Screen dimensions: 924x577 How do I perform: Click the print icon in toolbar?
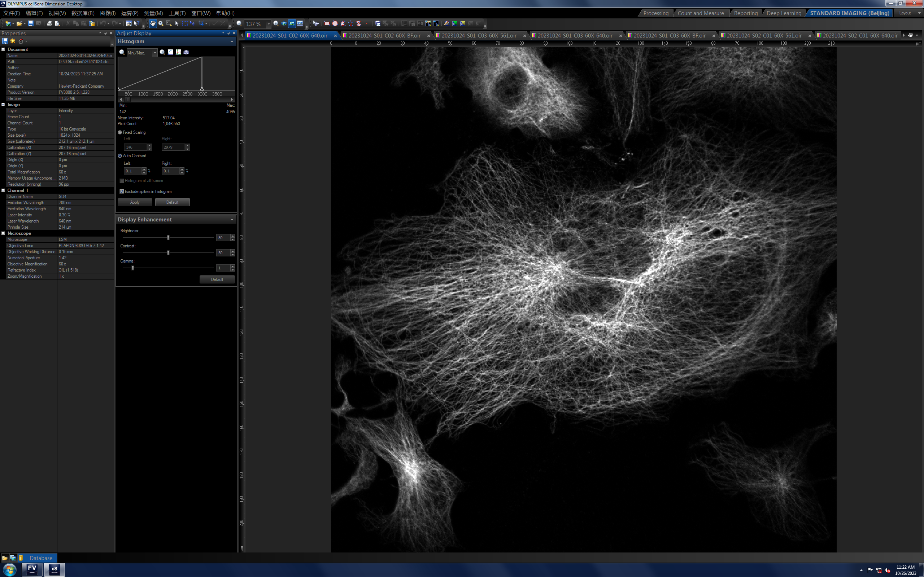[49, 24]
